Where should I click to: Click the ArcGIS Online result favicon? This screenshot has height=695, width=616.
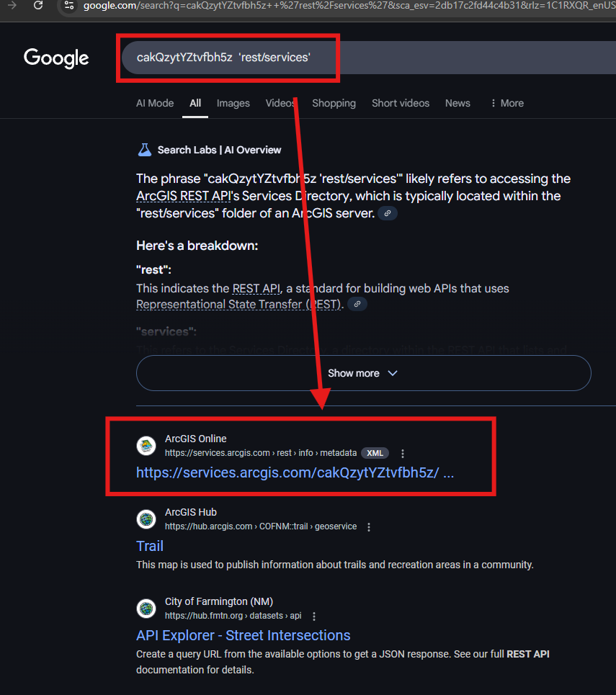point(146,446)
